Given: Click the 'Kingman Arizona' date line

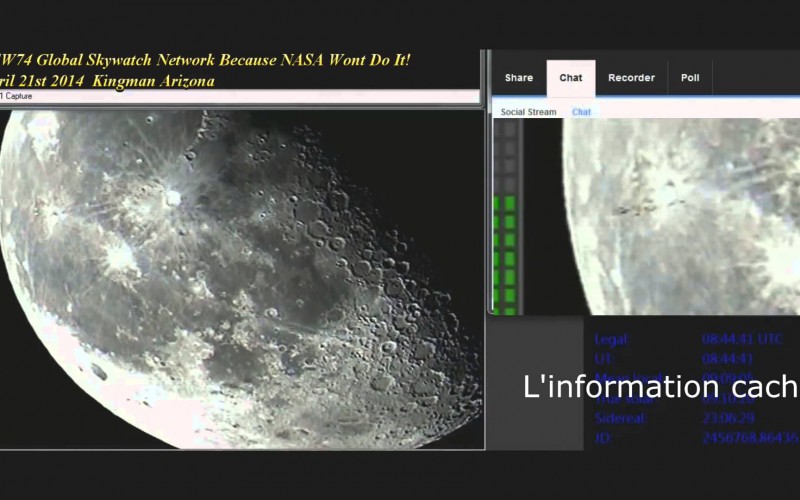Looking at the screenshot, I should (107, 81).
